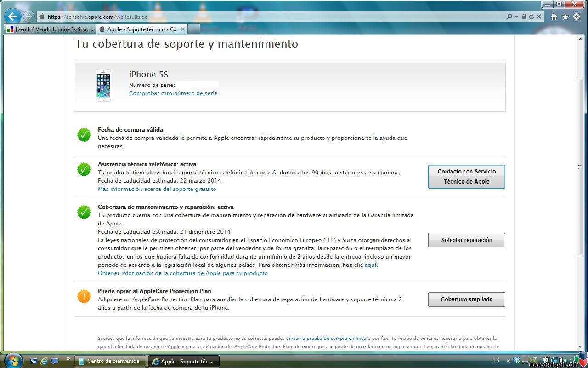Click the browser forward arrow
The image size is (588, 368).
pyautogui.click(x=28, y=17)
